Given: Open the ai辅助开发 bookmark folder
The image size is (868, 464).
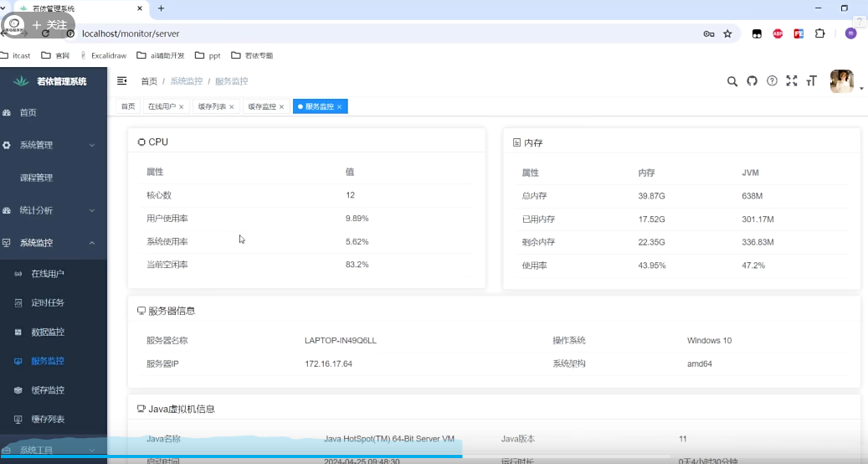Looking at the screenshot, I should point(161,55).
